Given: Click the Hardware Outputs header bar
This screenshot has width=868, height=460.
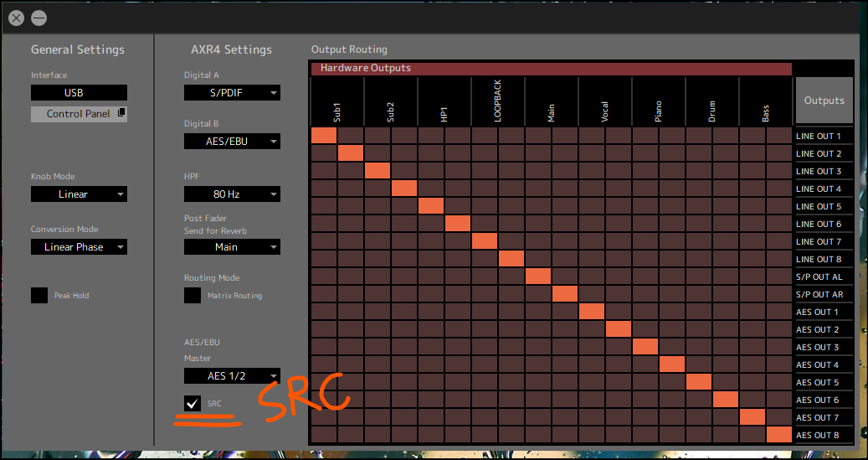Looking at the screenshot, I should click(x=552, y=68).
